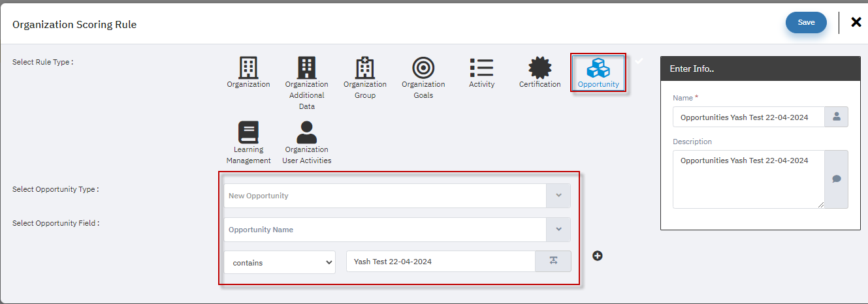Click the Select Rule Type label

pyautogui.click(x=43, y=62)
